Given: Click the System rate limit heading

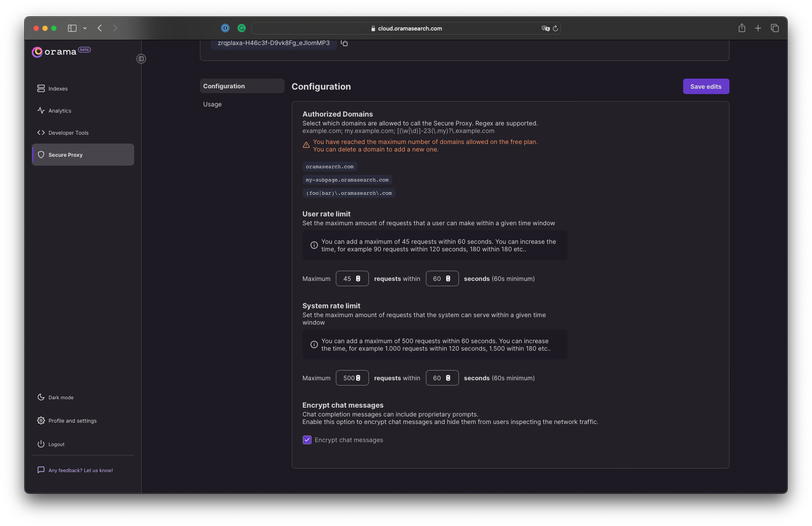Looking at the screenshot, I should [331, 306].
